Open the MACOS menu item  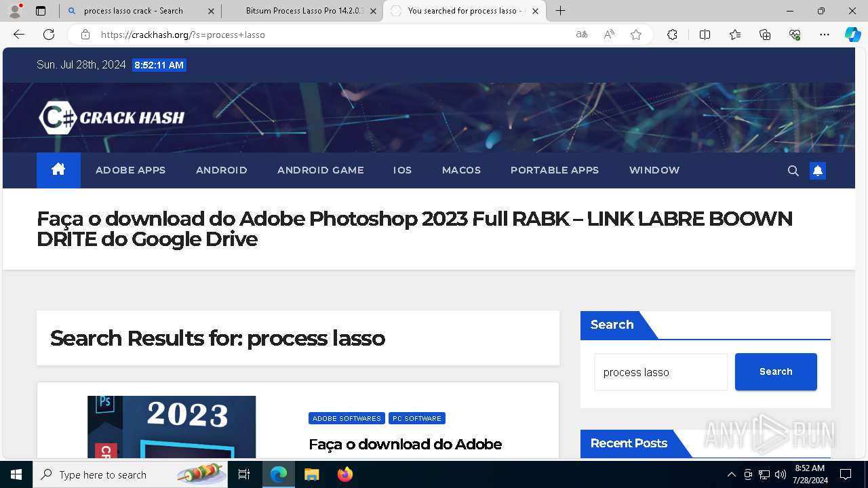point(461,170)
